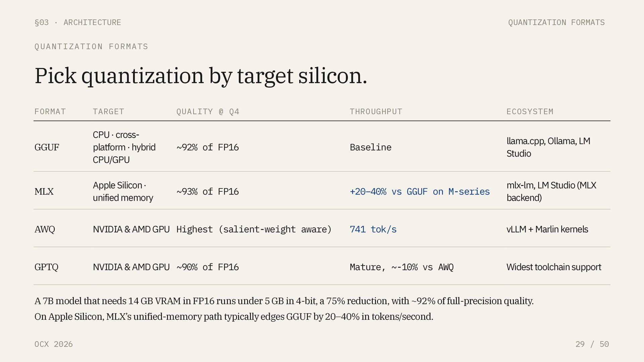
Task: Click the blue '741 tok/s' throughput value
Action: tap(373, 229)
